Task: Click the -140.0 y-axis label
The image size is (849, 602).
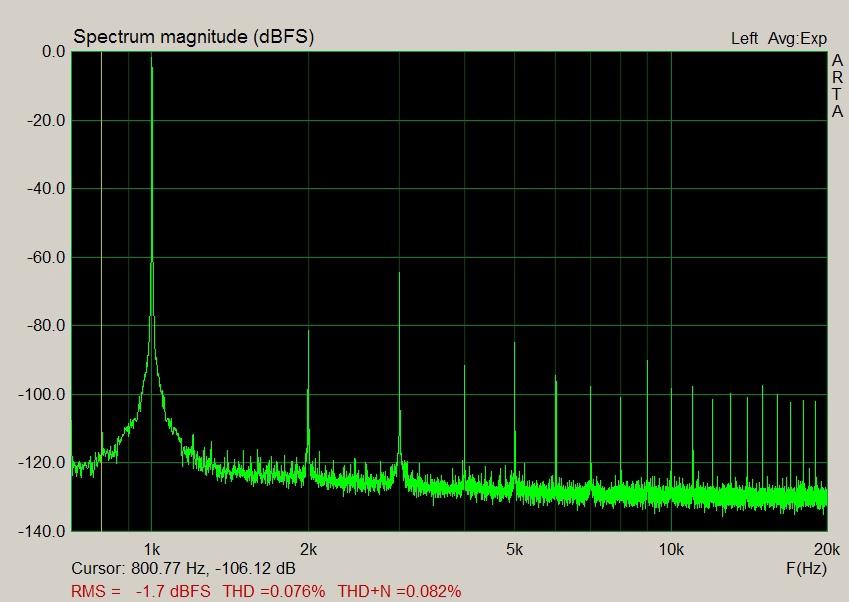Action: [x=42, y=531]
